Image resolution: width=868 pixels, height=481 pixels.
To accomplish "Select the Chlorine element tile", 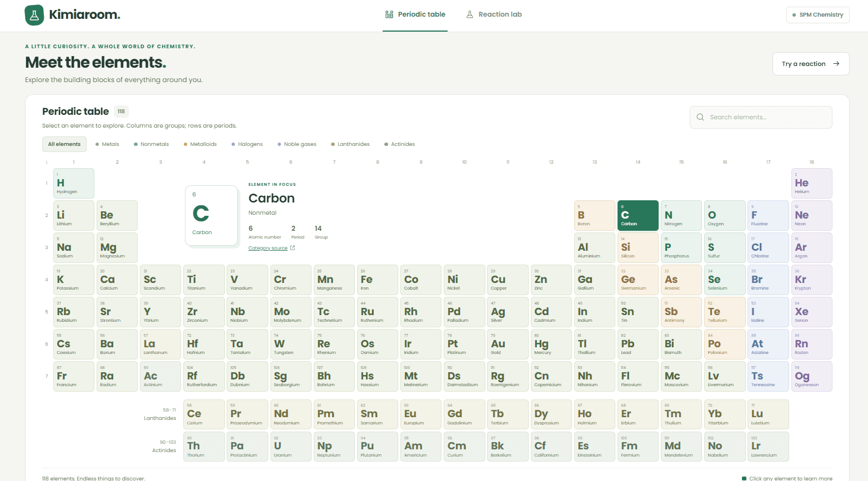I will pyautogui.click(x=768, y=247).
